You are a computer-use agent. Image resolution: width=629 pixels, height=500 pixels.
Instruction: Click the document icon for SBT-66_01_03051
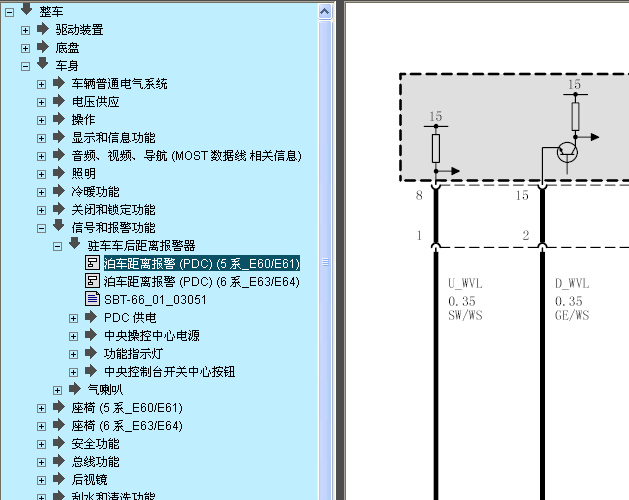tap(92, 299)
